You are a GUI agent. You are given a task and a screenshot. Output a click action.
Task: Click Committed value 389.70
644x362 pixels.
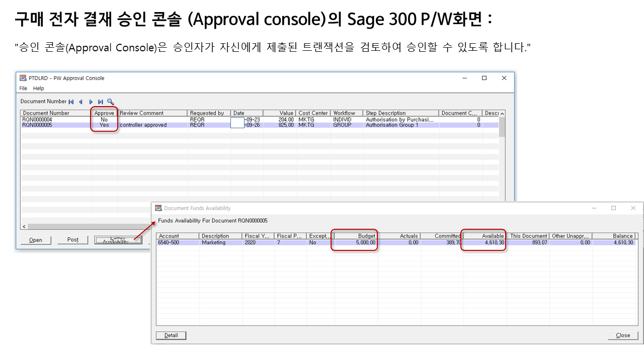click(441, 242)
